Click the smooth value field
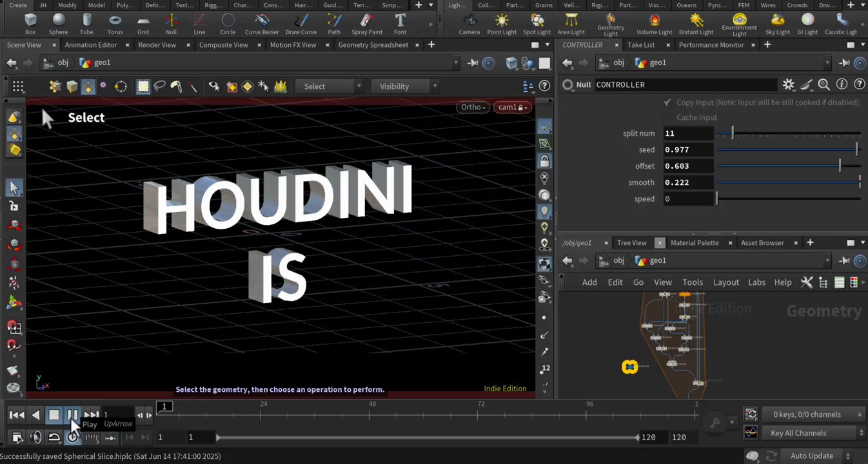 688,182
